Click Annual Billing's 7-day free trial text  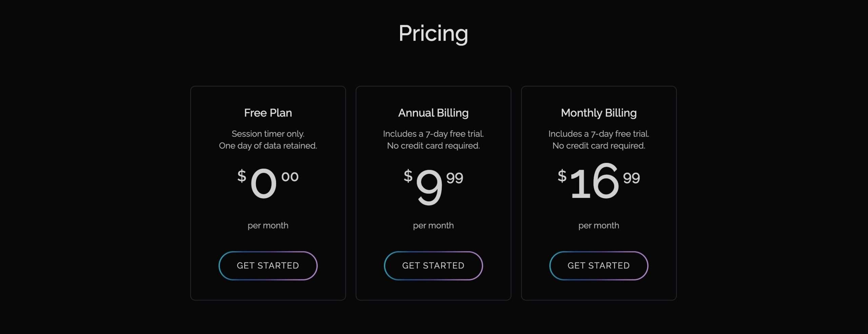[x=433, y=134]
